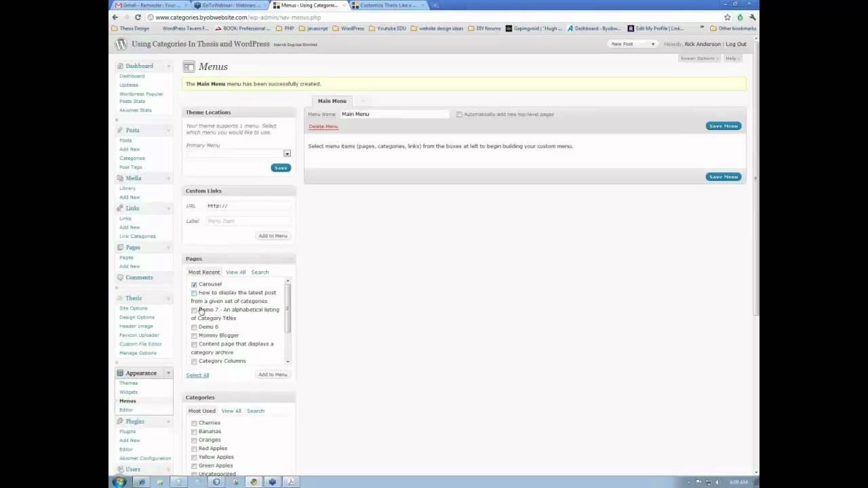
Task: Check the Category Columns page checkbox
Action: tap(194, 361)
